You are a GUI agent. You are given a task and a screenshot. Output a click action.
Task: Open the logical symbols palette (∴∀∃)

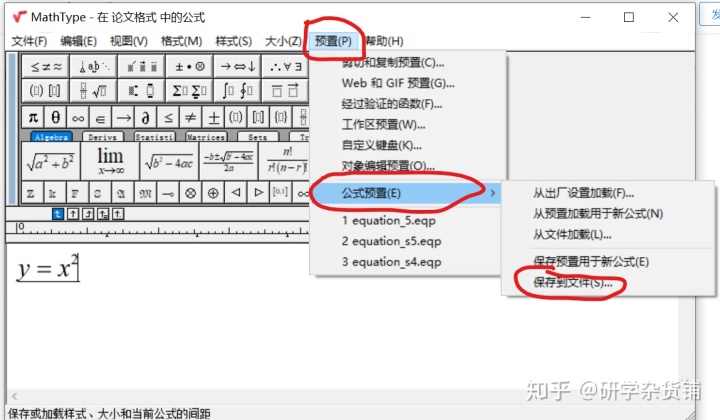[285, 67]
